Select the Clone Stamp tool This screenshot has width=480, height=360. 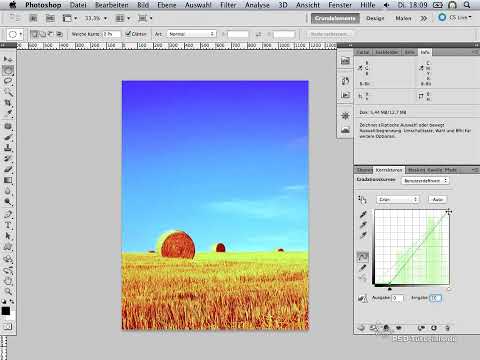point(8,148)
